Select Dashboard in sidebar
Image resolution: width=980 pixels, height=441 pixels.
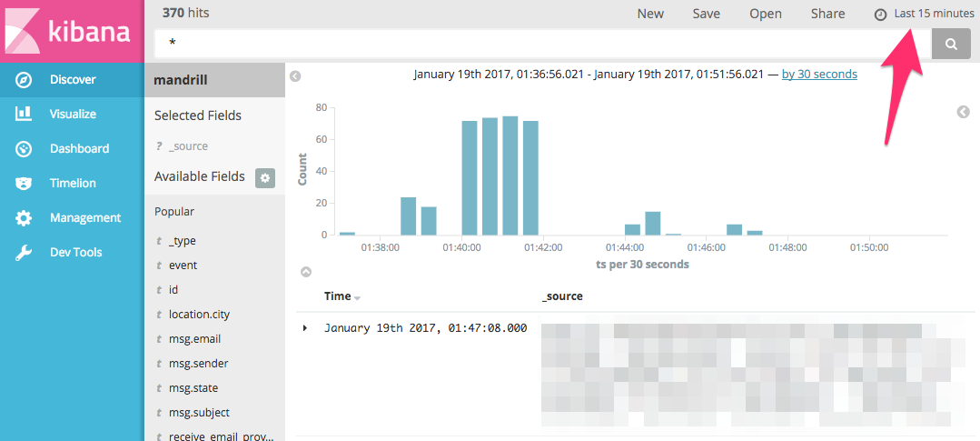coord(73,149)
